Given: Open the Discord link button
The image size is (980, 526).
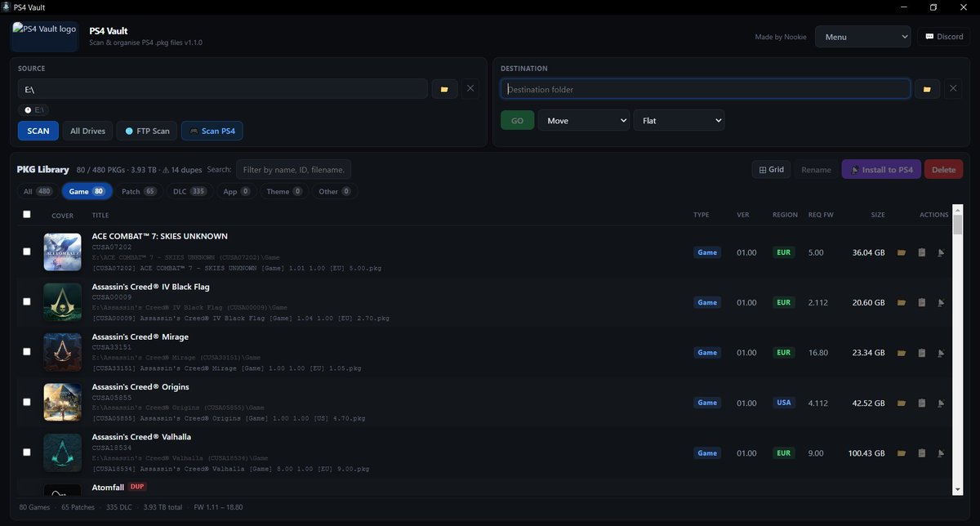Looking at the screenshot, I should pyautogui.click(x=943, y=37).
